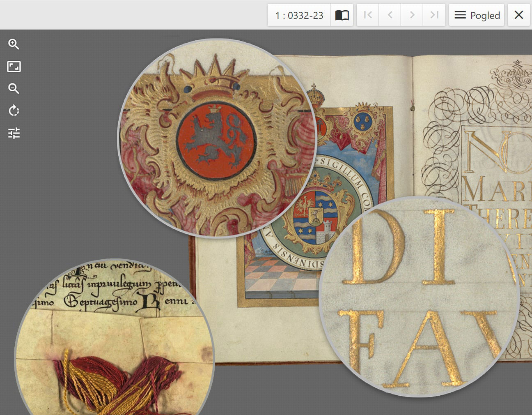Open the Pogled view menu

click(x=477, y=15)
